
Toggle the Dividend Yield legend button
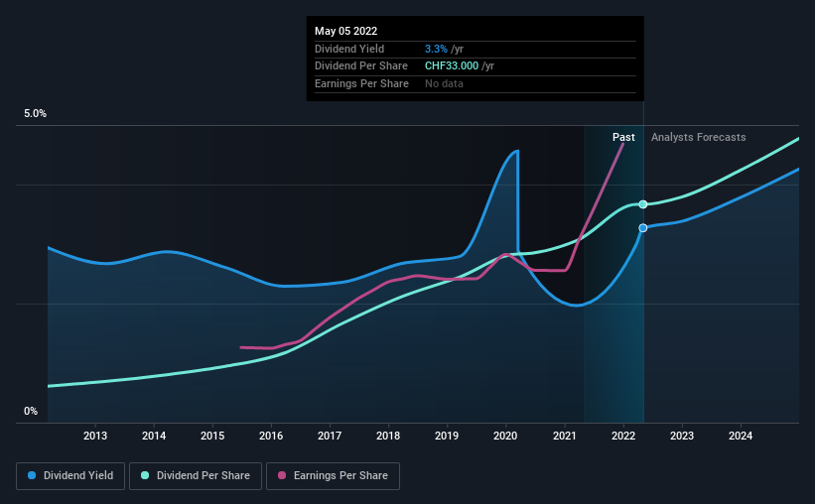(x=70, y=476)
